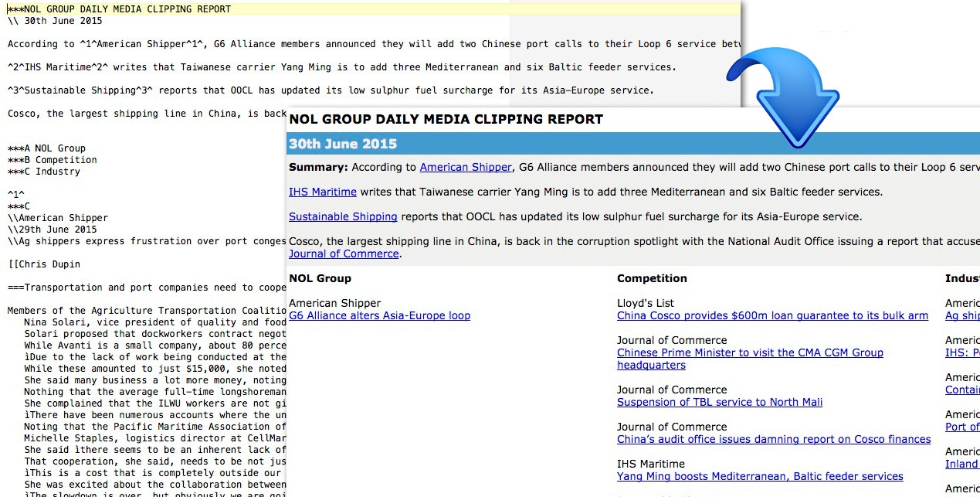Image resolution: width=980 pixels, height=497 pixels.
Task: Click the '***A NOL Group' line in editor
Action: (46, 148)
